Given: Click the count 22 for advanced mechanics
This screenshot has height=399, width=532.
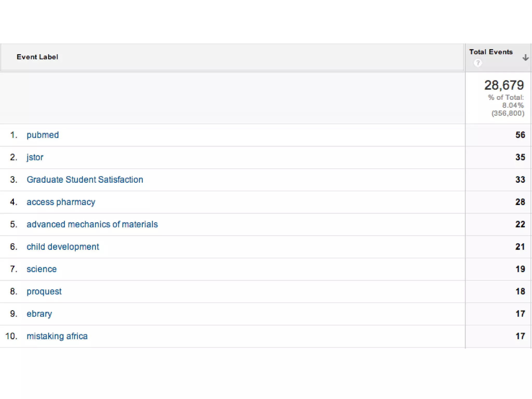Looking at the screenshot, I should click(520, 224).
